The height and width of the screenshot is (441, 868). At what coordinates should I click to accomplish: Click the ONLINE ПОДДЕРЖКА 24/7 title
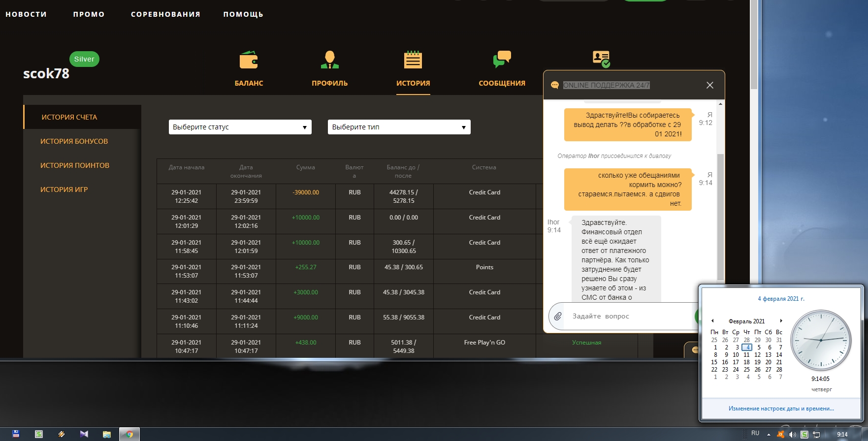[607, 85]
